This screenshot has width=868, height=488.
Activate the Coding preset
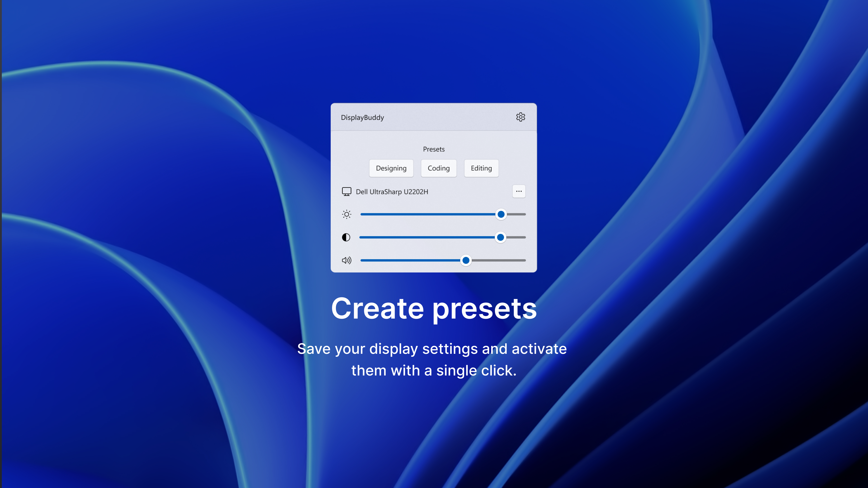439,168
